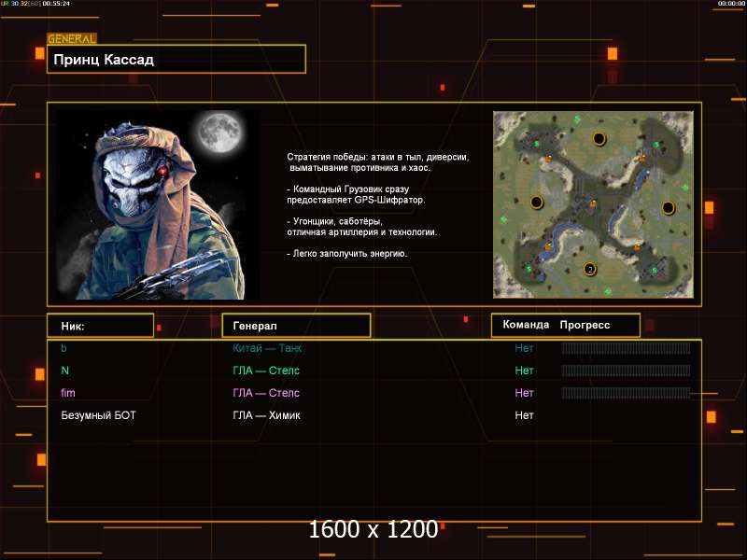The width and height of the screenshot is (747, 560).
Task: Click team value 'Нет' for player N
Action: (x=524, y=371)
